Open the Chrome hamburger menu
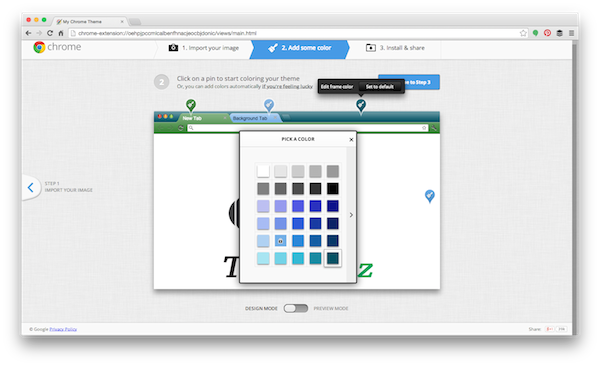Screen dimensions: 600x366 571,33
